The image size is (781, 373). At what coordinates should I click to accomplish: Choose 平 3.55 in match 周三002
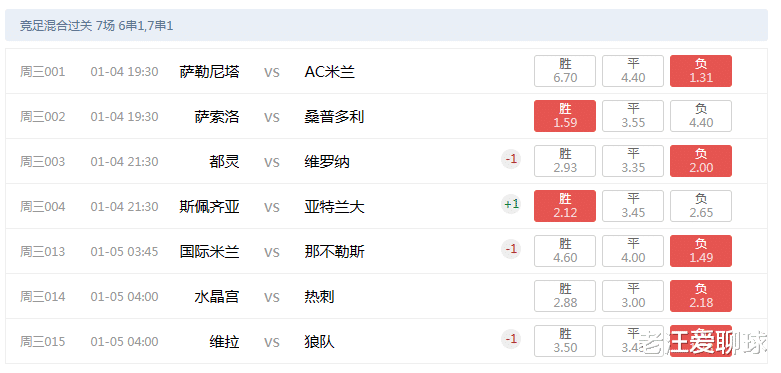tap(633, 116)
